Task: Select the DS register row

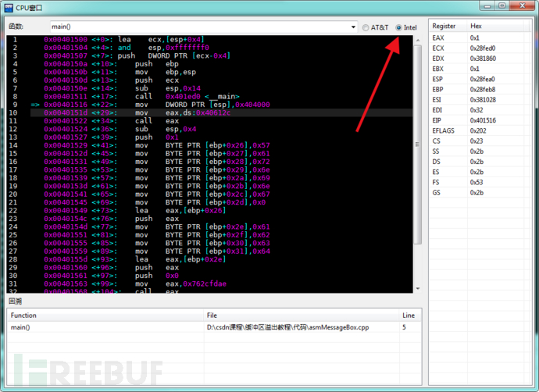Action: (x=480, y=162)
